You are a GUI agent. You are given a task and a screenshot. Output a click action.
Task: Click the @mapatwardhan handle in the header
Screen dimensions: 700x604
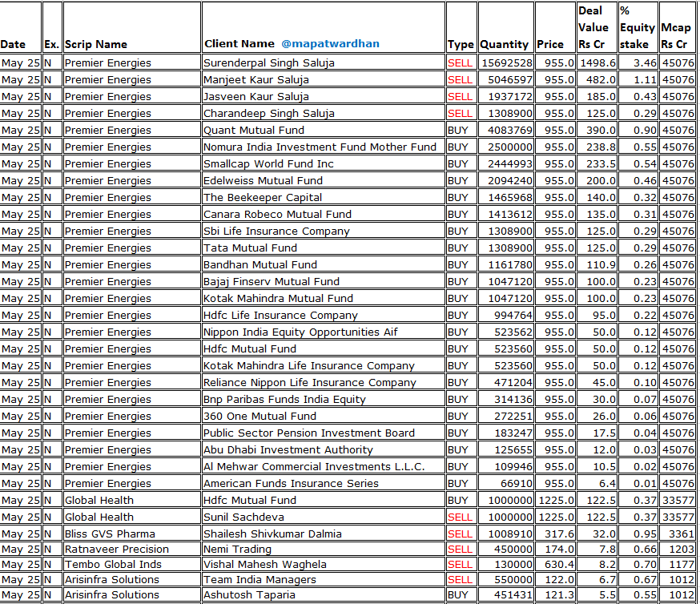tap(330, 44)
